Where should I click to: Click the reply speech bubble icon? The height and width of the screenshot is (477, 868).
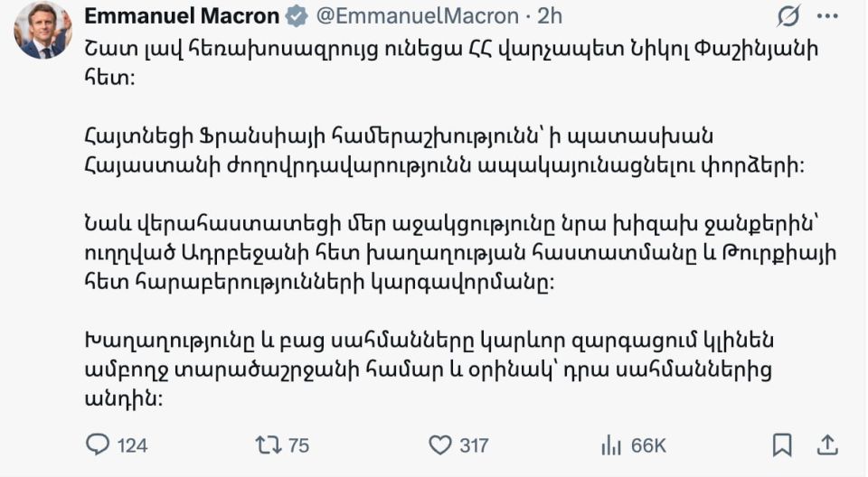coord(97,444)
